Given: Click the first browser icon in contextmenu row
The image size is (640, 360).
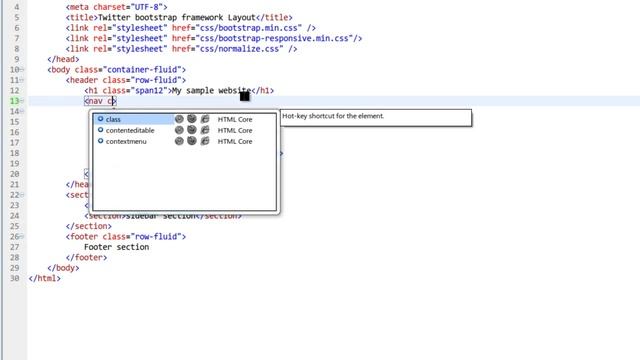Looking at the screenshot, I should pyautogui.click(x=179, y=141).
